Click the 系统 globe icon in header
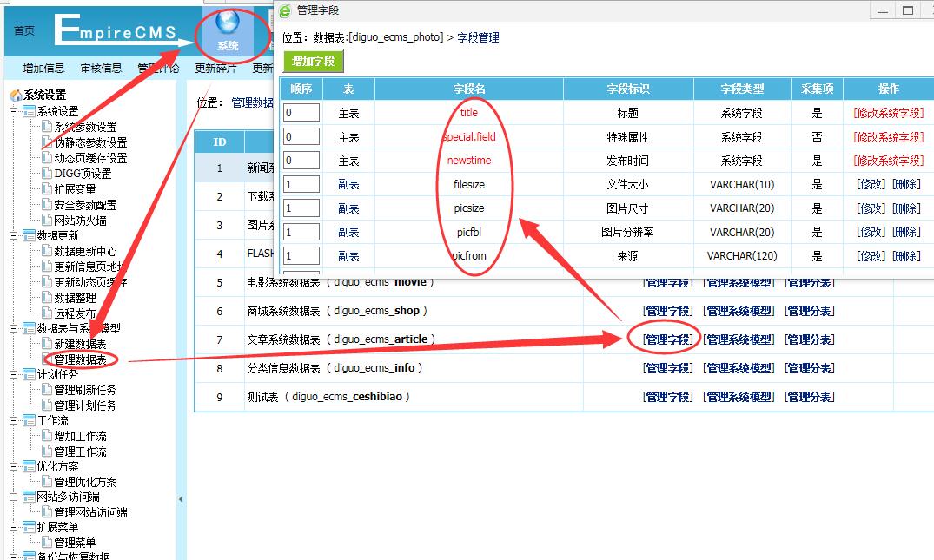This screenshot has height=560, width=934. point(228,24)
